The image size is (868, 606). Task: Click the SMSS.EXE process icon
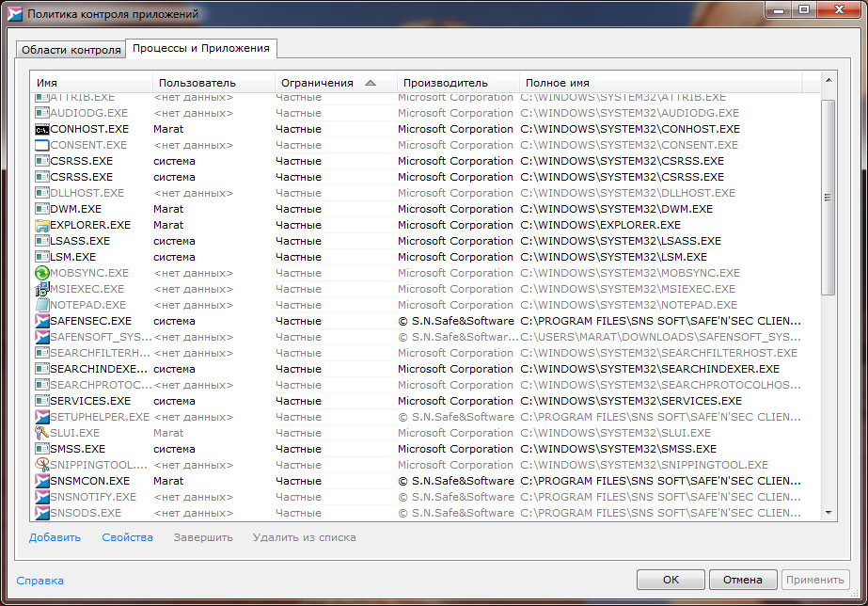pyautogui.click(x=42, y=449)
